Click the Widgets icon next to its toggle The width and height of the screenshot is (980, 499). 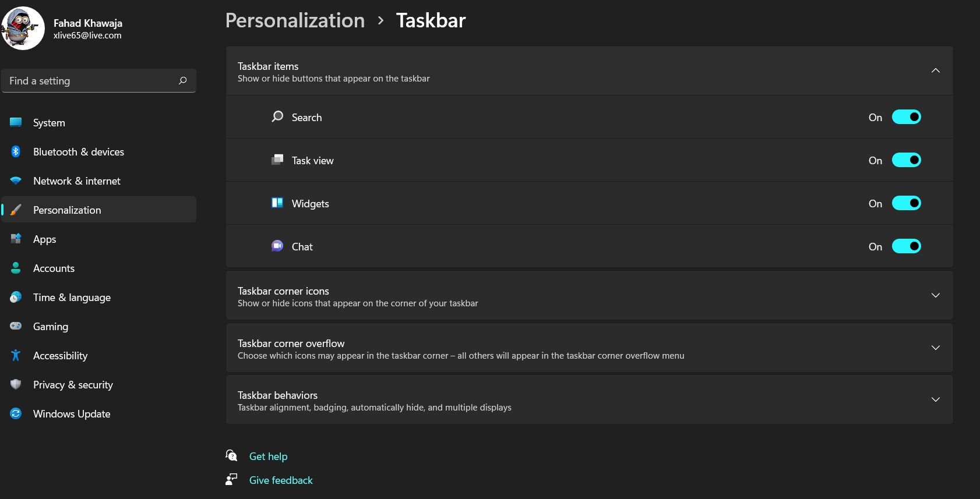(277, 203)
